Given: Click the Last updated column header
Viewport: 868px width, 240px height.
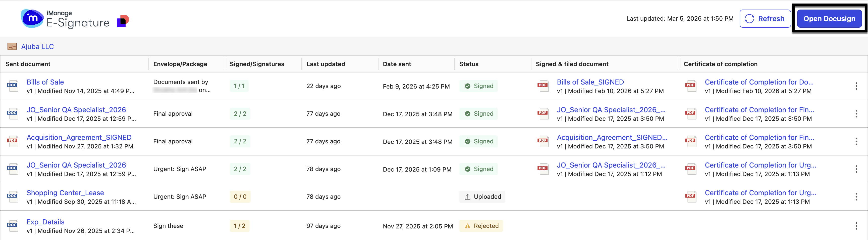Looking at the screenshot, I should [326, 64].
